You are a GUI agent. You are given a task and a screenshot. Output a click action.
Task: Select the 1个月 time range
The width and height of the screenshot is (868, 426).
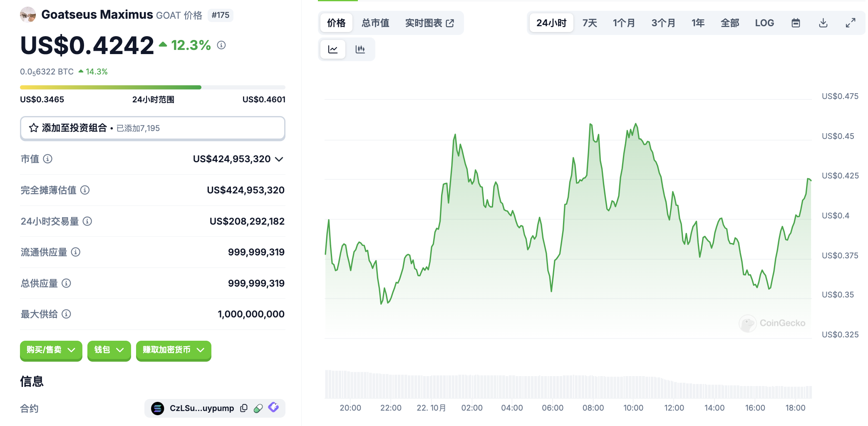pyautogui.click(x=624, y=23)
